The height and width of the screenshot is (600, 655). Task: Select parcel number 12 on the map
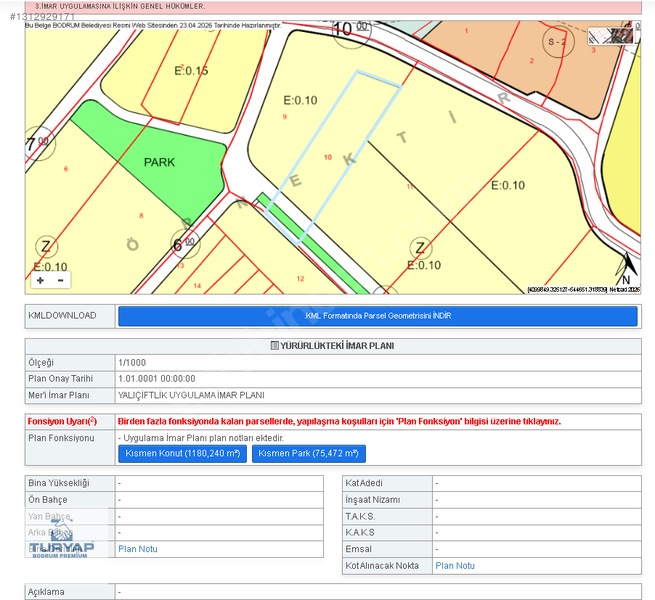pos(300,279)
